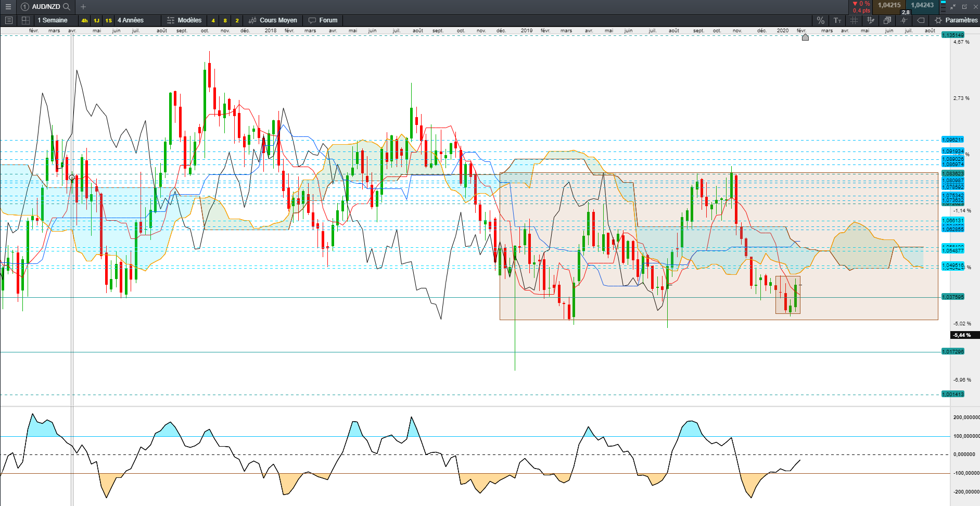
Task: Open the Paramètres settings
Action: click(x=956, y=20)
